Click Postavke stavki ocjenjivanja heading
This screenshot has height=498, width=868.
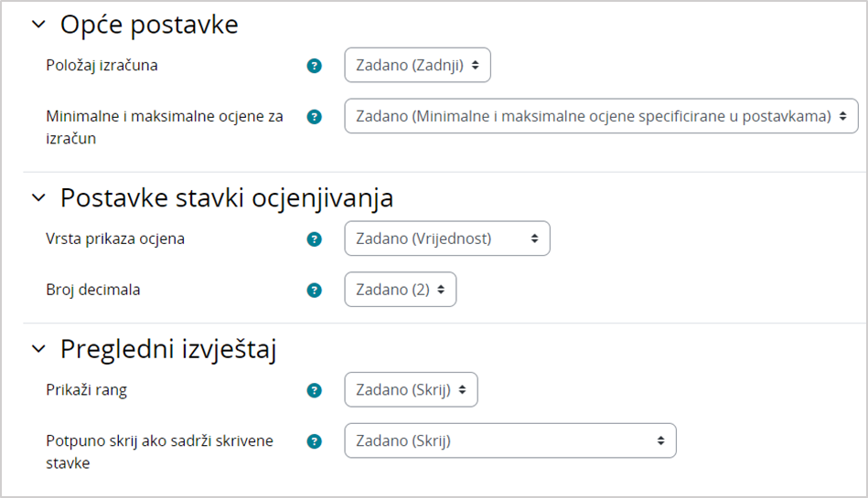pos(227,197)
